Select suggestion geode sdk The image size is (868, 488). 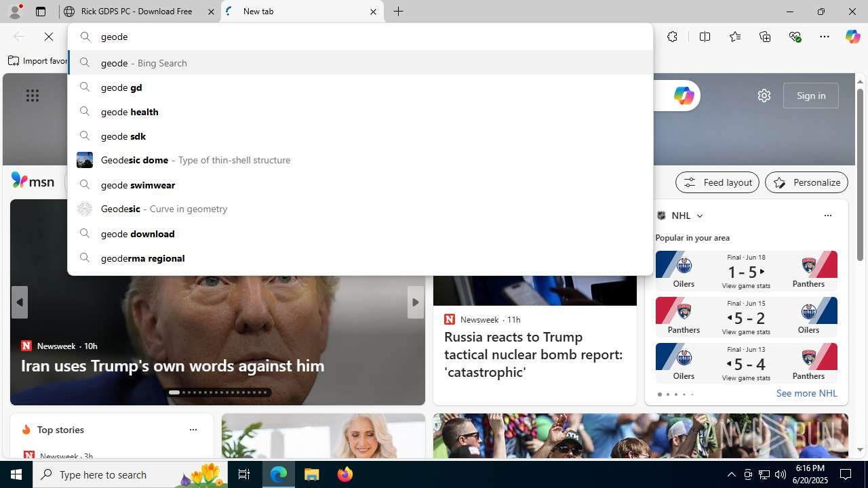(360, 136)
